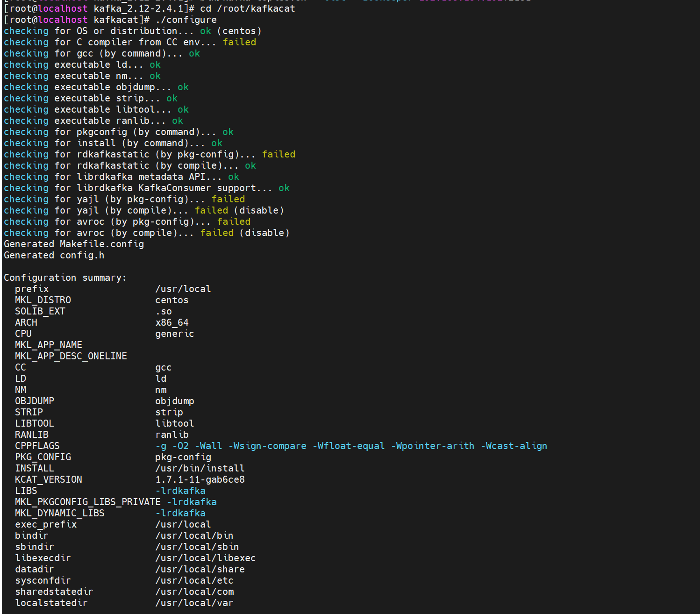Image resolution: width=700 pixels, height=614 pixels.
Task: Click the 'nm' value of NM
Action: [161, 390]
